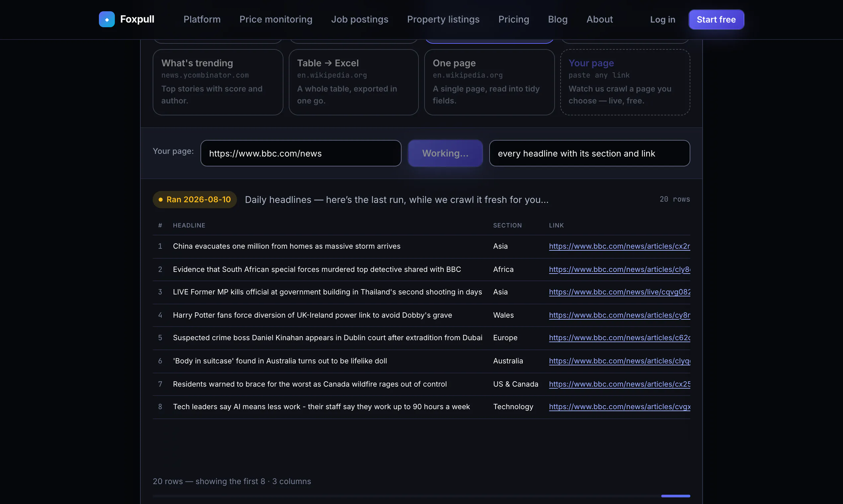Viewport: 843px width, 504px height.
Task: Click the Foxpull logo icon
Action: [107, 19]
